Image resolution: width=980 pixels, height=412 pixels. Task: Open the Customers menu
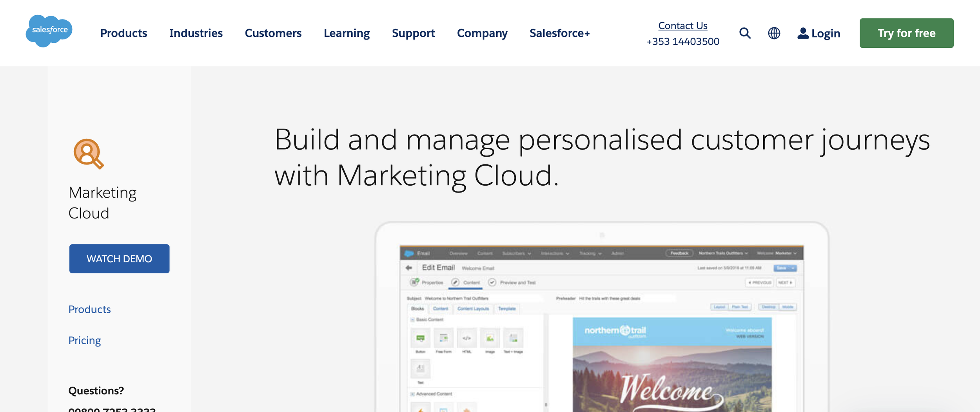point(273,33)
